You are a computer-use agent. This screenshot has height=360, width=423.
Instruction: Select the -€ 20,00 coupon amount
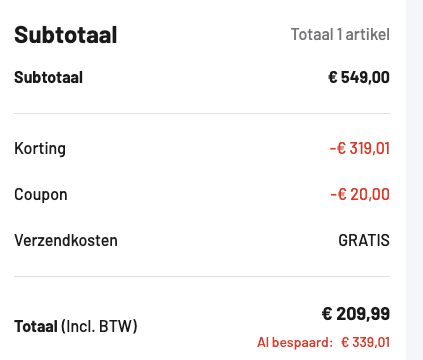[360, 194]
